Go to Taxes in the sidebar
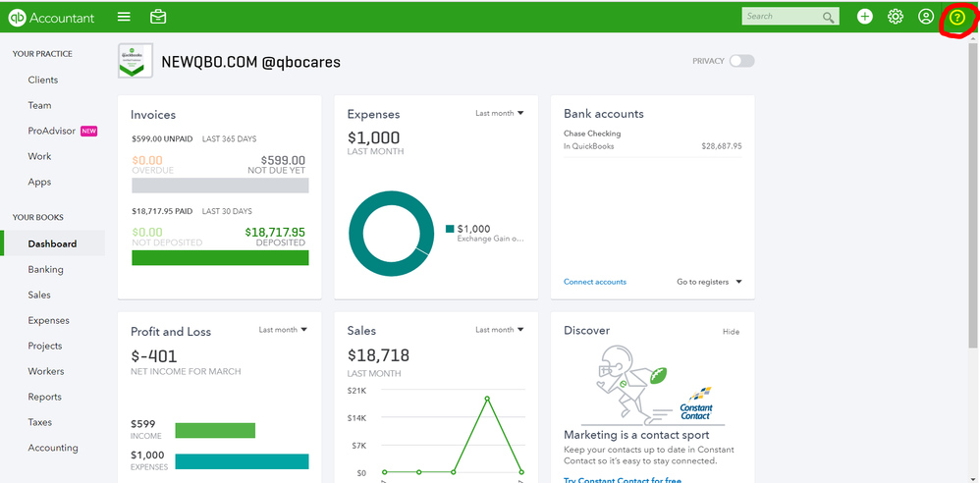 click(x=40, y=422)
